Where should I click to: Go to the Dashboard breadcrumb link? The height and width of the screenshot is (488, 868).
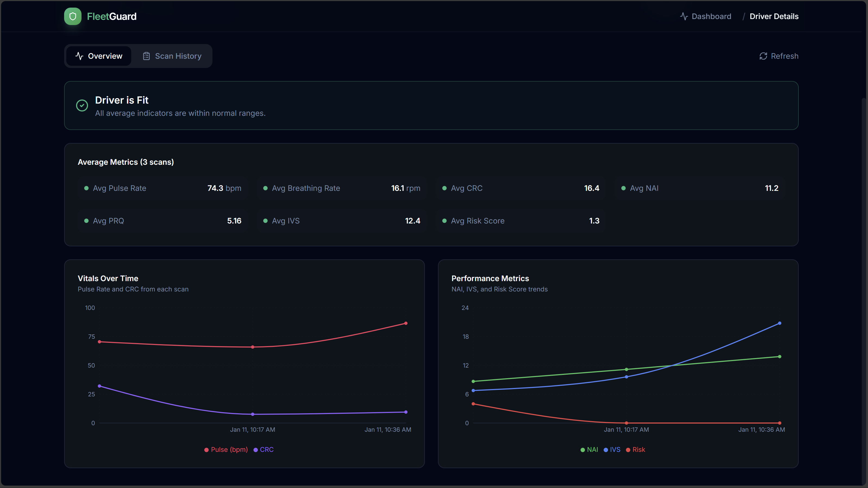711,16
